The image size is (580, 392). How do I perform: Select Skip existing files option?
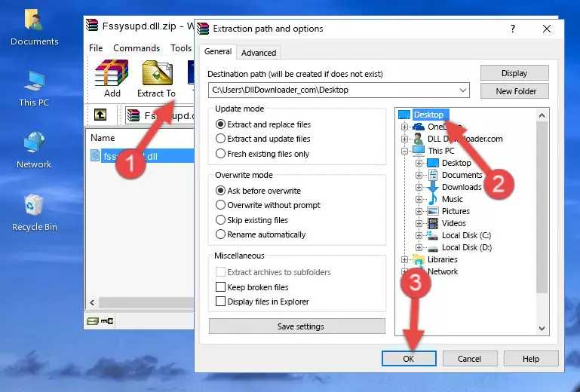coord(251,219)
